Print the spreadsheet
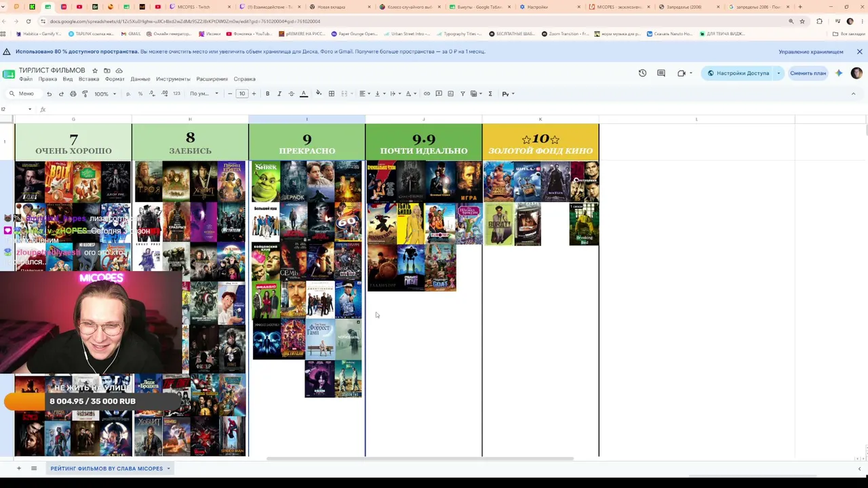The height and width of the screenshot is (488, 868). coord(73,94)
